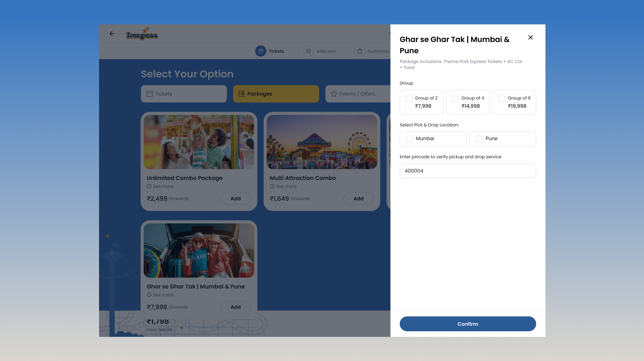Click the back arrow icon
The height and width of the screenshot is (361, 644).
[x=112, y=34]
